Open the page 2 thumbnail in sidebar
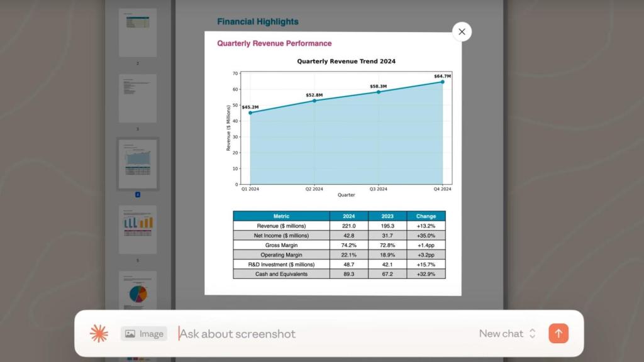Image resolution: width=644 pixels, height=362 pixels. point(138,33)
